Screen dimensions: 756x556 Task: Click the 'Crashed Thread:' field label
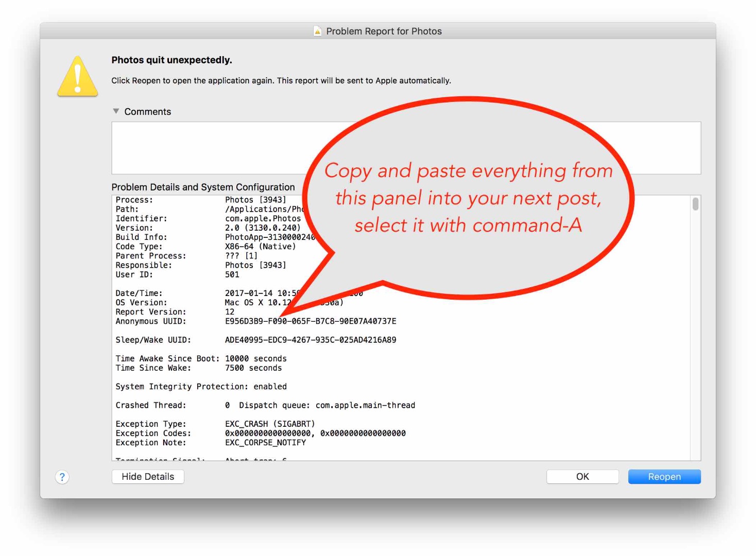(150, 405)
